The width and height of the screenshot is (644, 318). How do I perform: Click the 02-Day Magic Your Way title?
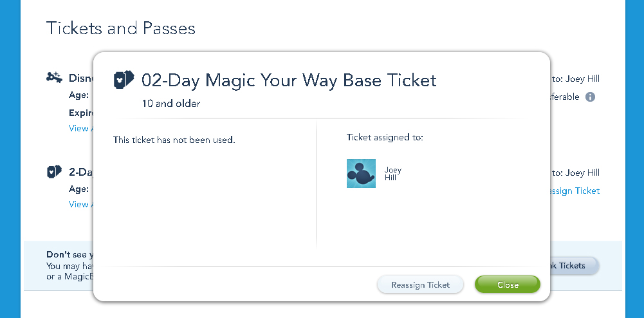[x=289, y=80]
